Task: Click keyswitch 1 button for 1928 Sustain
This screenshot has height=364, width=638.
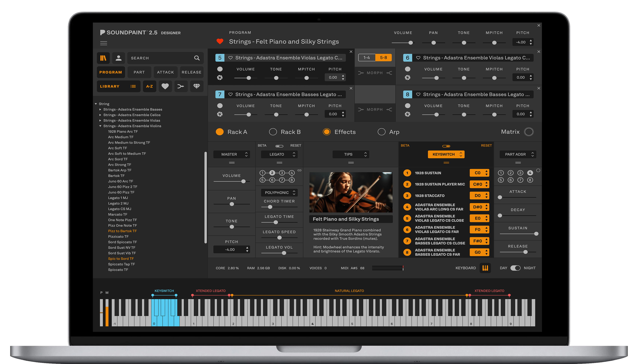Action: (x=407, y=173)
